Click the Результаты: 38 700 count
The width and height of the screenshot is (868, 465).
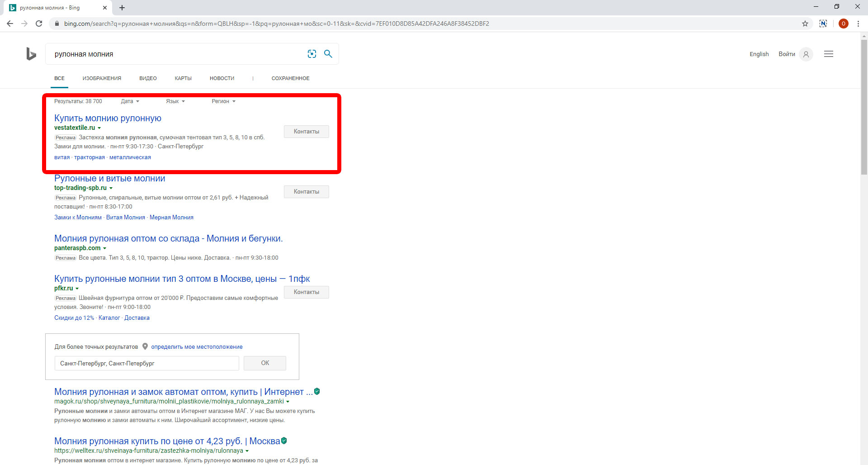pos(78,101)
